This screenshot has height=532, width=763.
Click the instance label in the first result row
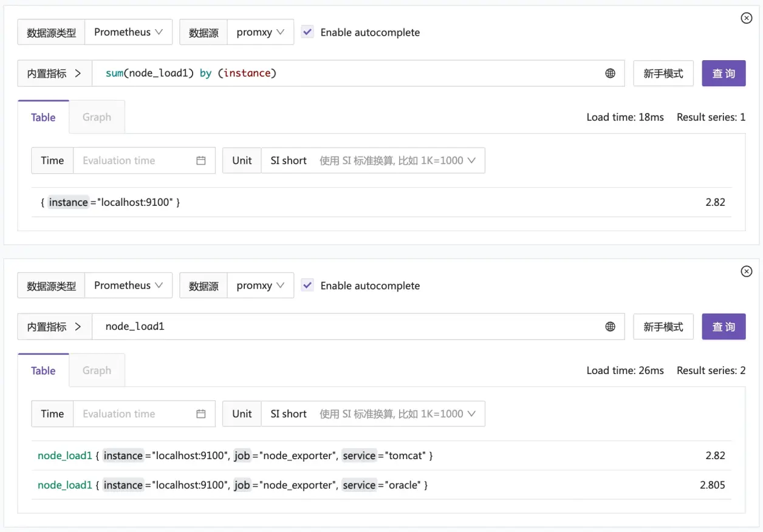[69, 202]
